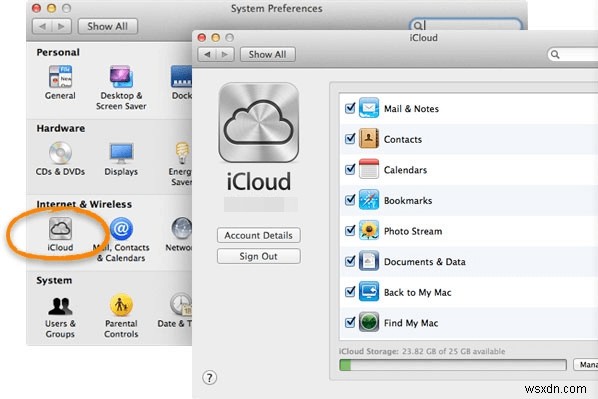The height and width of the screenshot is (399, 598).
Task: Turn off Back to My Mac checkbox
Action: [x=350, y=291]
